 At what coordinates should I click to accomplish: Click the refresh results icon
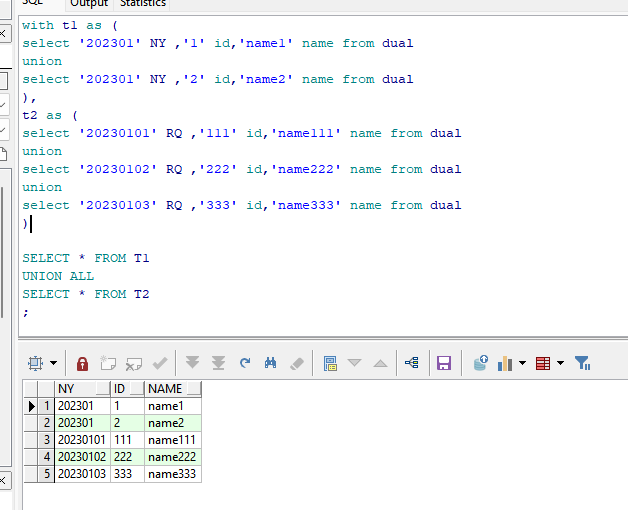pos(245,363)
